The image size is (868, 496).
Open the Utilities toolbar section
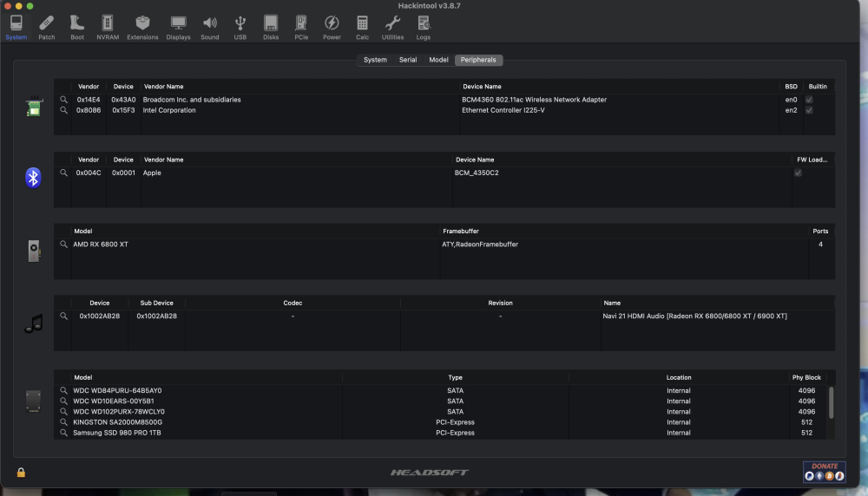click(392, 28)
